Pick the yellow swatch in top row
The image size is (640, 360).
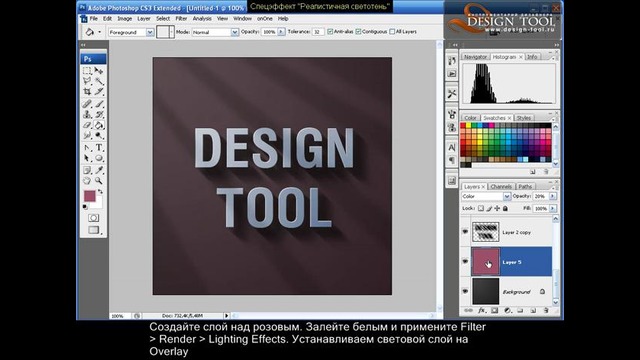click(x=469, y=126)
